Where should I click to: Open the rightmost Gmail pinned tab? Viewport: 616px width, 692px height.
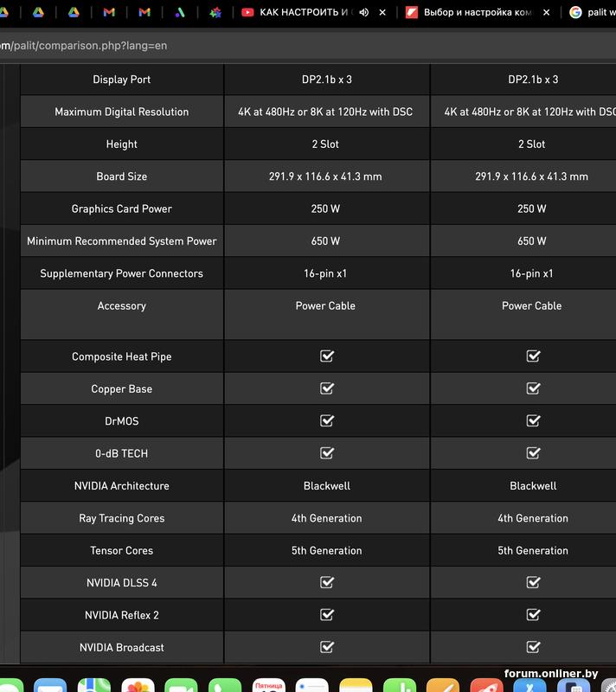(144, 13)
